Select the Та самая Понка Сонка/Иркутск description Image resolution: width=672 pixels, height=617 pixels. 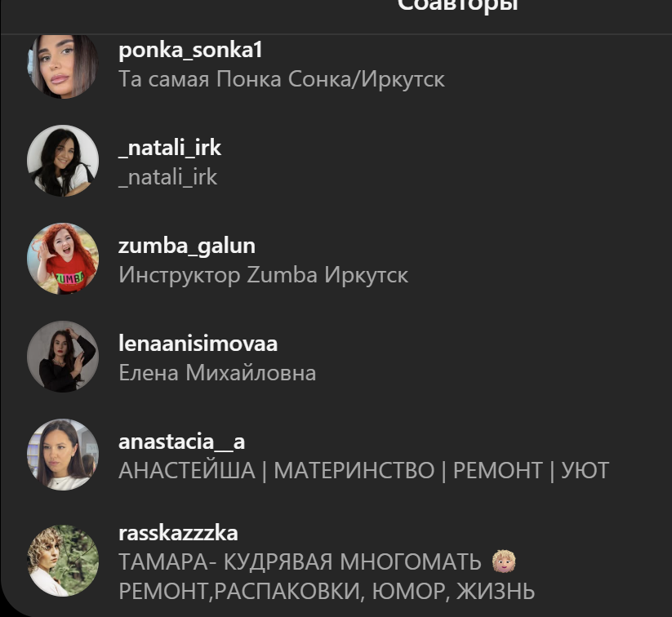282,79
